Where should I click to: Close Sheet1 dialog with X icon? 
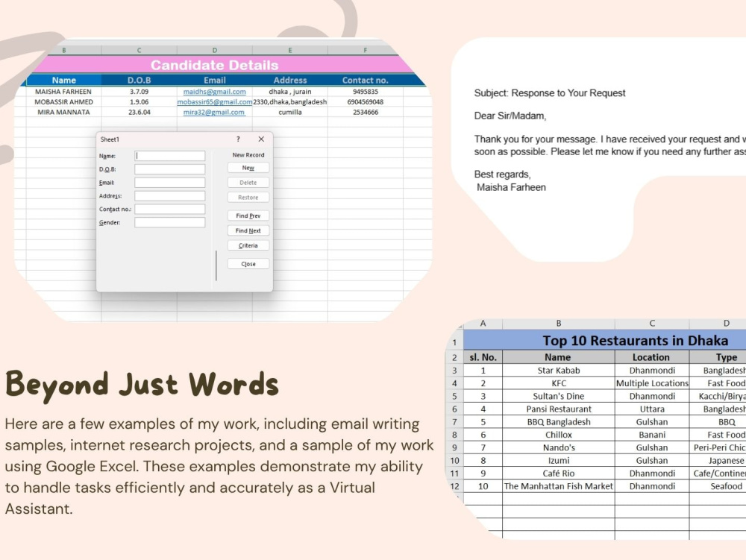[x=261, y=139]
